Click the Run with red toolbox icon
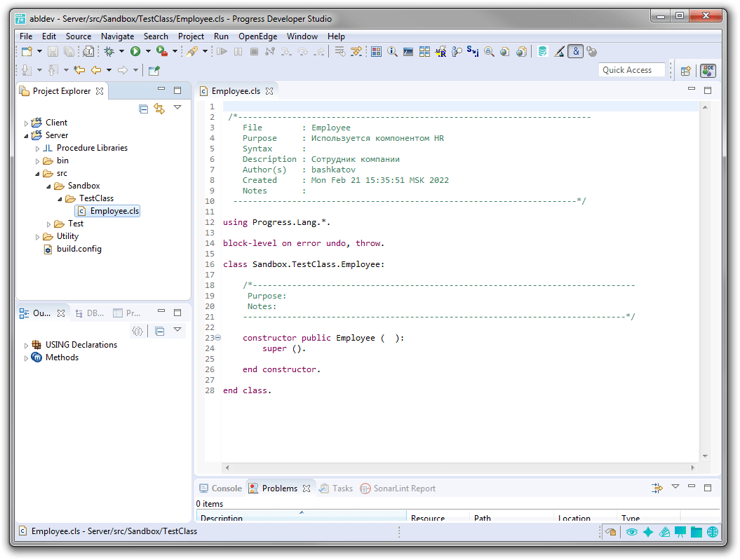The width and height of the screenshot is (740, 560). (x=162, y=51)
